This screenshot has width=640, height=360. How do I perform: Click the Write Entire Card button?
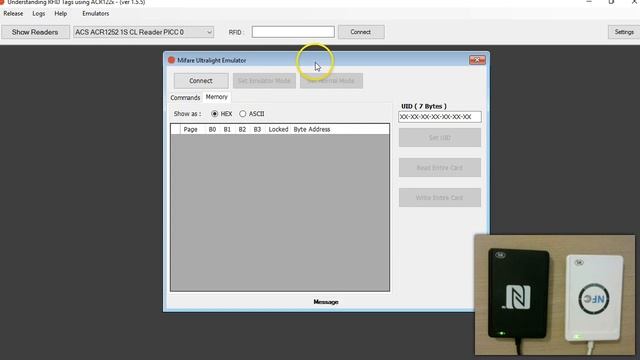click(x=440, y=198)
